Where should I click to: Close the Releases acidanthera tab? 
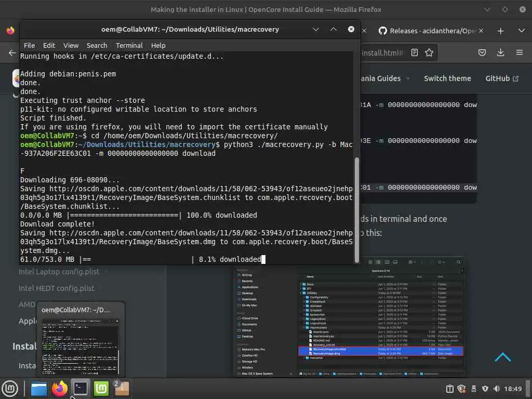[481, 31]
